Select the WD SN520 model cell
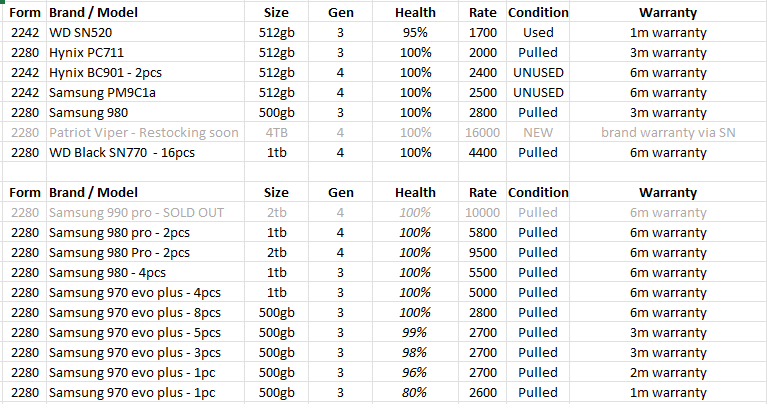The width and height of the screenshot is (767, 404). [x=145, y=32]
